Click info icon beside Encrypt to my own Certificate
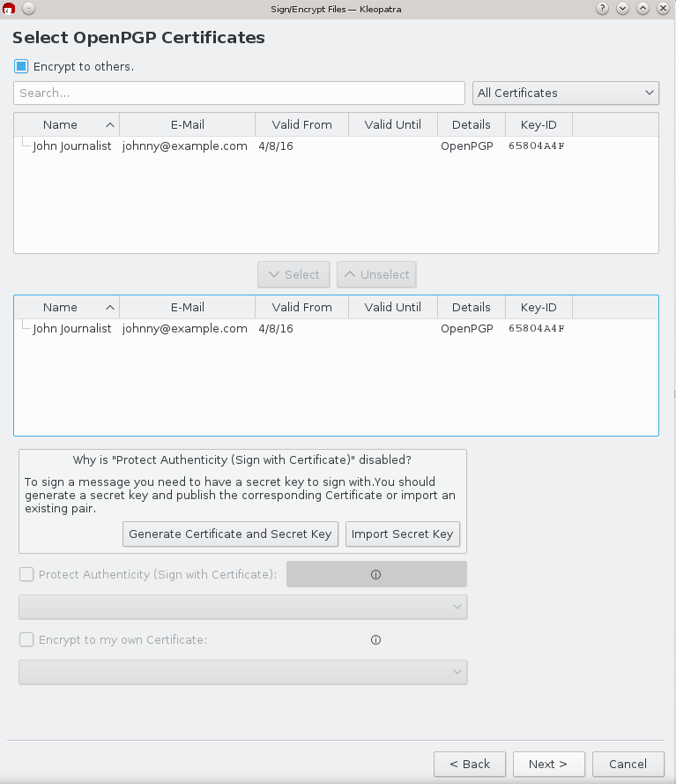 [375, 640]
